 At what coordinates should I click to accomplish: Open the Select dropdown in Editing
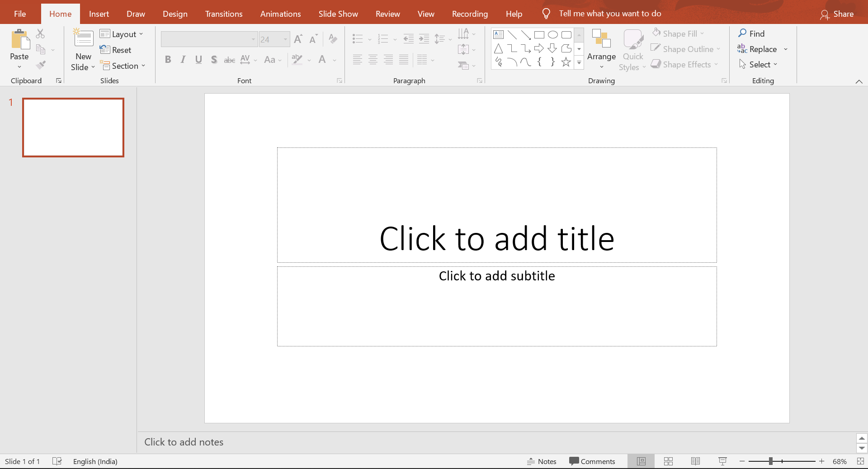pyautogui.click(x=758, y=64)
